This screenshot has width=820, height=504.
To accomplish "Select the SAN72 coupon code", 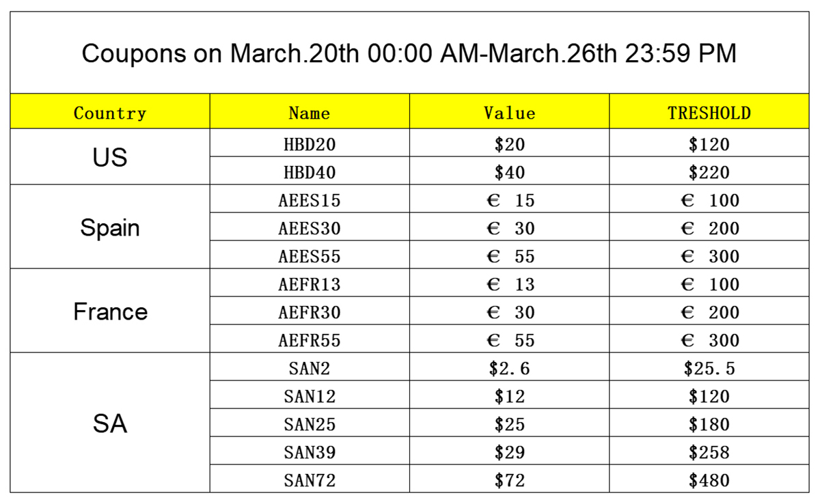I will pos(310,480).
